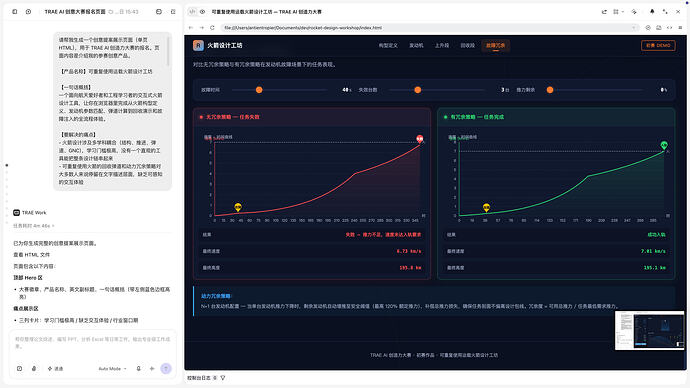690x388 pixels.
Task: Click the share/export icon in top-right toolbar
Action: [x=604, y=12]
